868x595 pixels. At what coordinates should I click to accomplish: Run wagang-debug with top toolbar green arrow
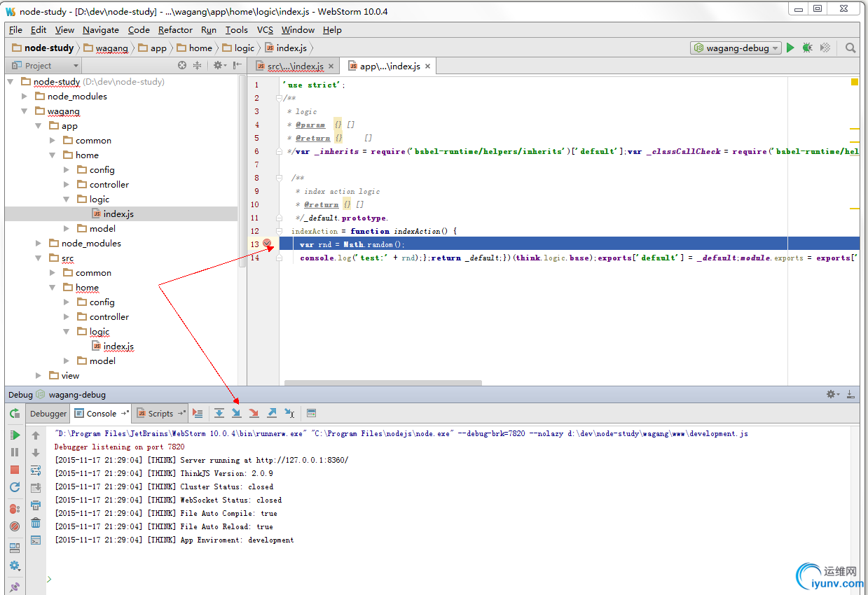pos(790,48)
